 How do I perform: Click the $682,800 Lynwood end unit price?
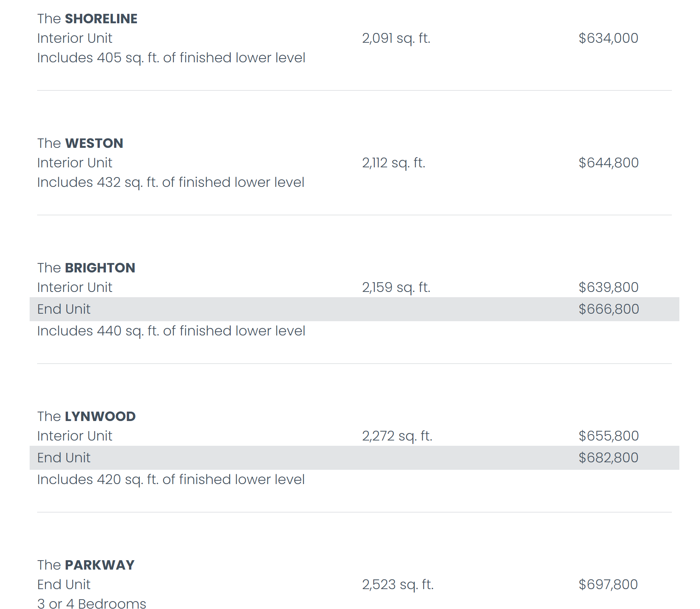click(608, 458)
